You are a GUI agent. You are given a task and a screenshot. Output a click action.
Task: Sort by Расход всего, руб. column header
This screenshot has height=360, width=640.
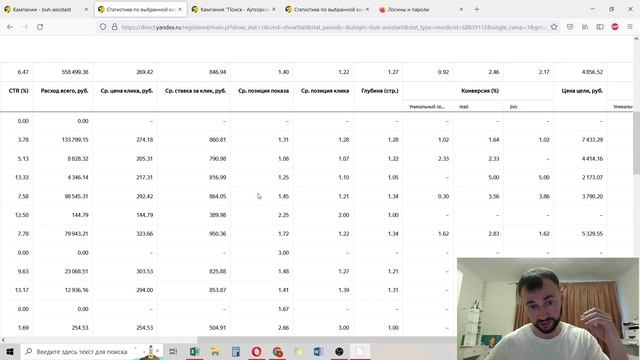64,91
